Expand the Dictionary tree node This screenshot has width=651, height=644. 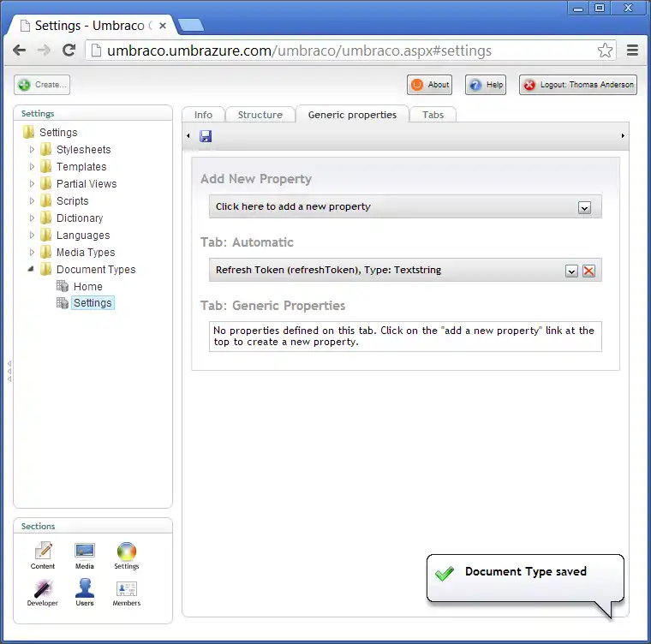point(32,218)
